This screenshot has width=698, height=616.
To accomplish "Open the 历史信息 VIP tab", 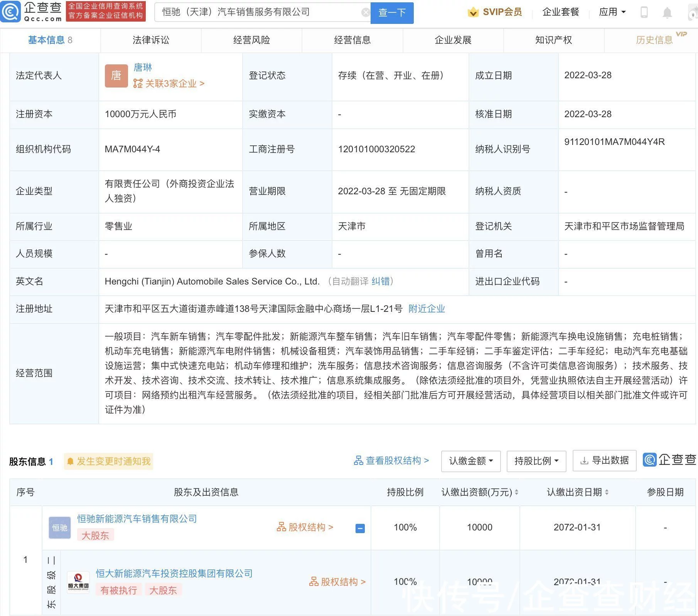I will (x=654, y=40).
